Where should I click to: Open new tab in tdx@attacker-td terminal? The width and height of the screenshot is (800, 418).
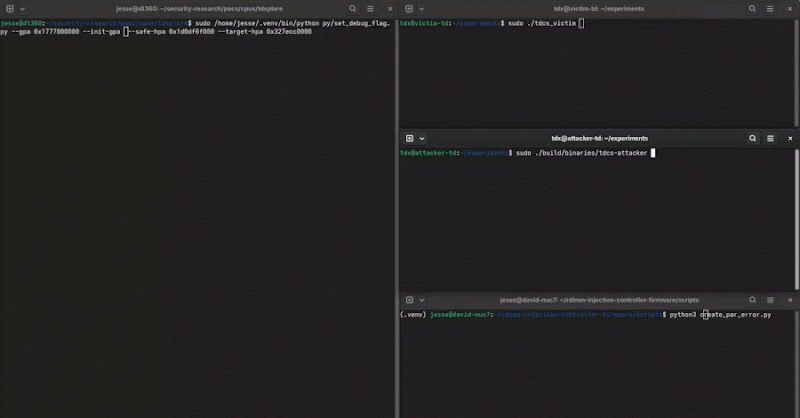409,138
